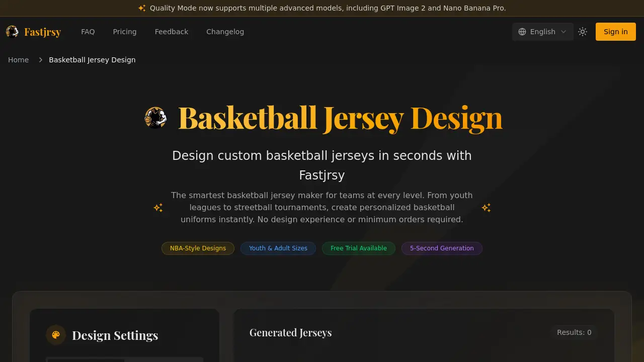This screenshot has height=362, width=644.
Task: Click the 5-Second Generation badge
Action: click(x=442, y=248)
